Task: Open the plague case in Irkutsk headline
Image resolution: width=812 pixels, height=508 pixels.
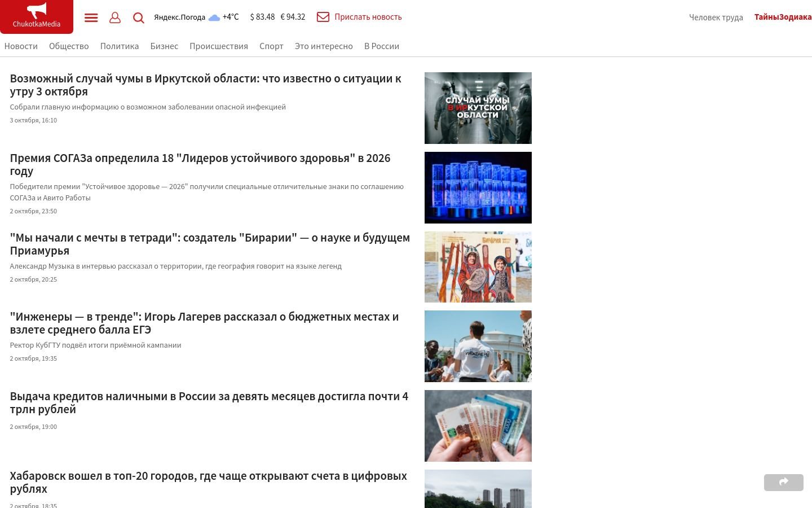Action: tap(206, 85)
